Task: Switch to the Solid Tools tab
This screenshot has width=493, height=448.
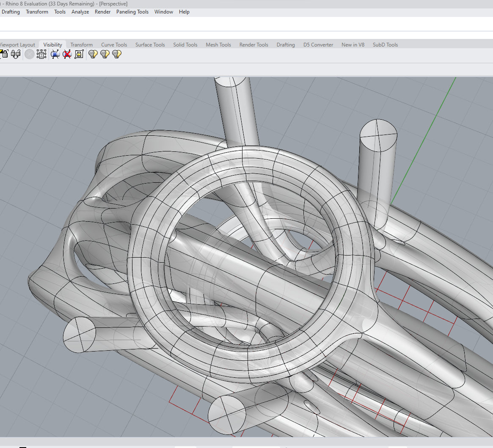Action: point(185,45)
